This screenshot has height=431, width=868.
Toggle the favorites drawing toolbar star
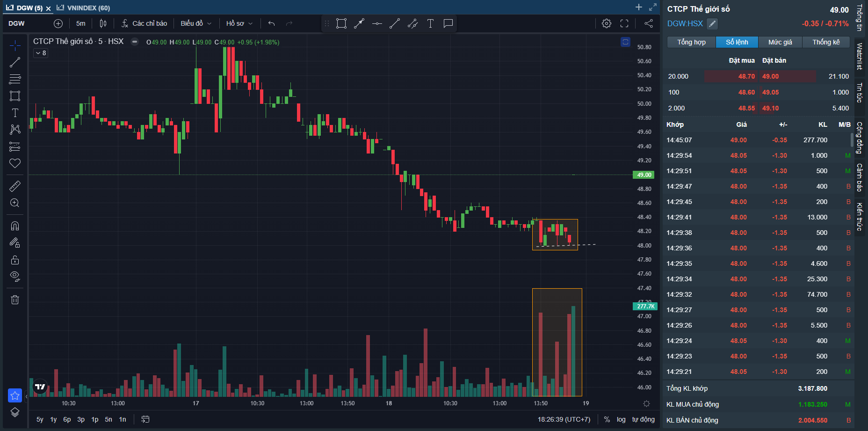pos(15,395)
